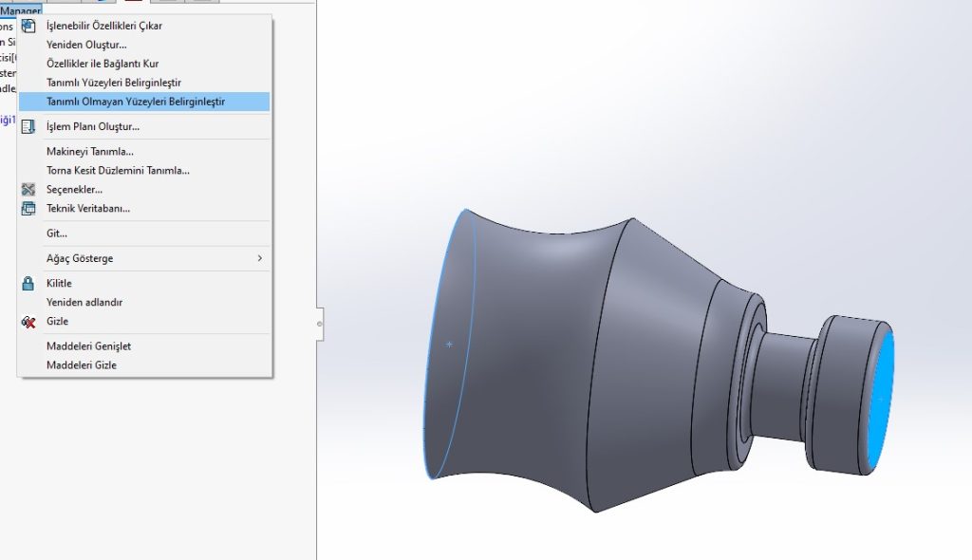Click the Git... menu entry
972x560 pixels.
click(x=57, y=233)
